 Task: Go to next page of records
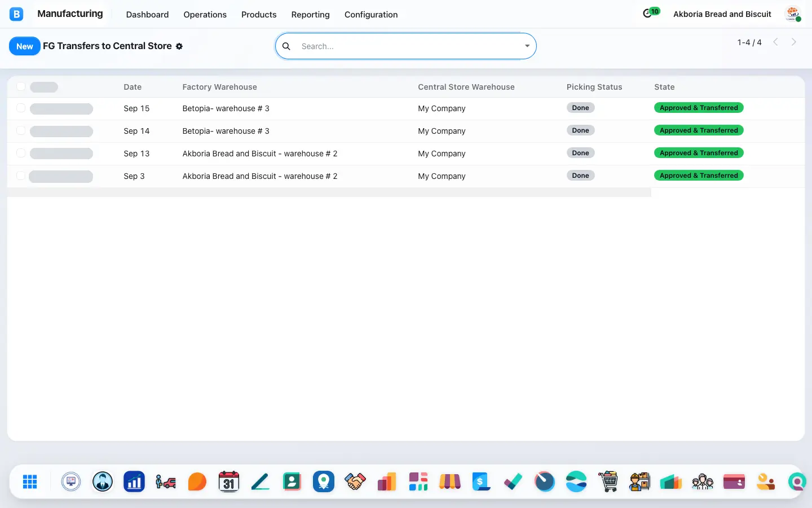[x=794, y=42]
